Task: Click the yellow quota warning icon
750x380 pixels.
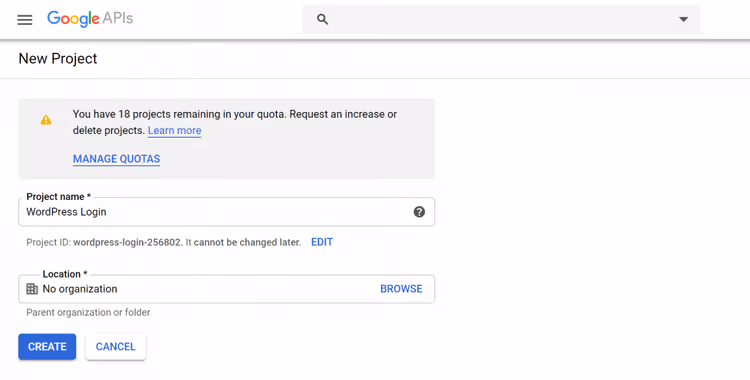Action: click(x=46, y=120)
